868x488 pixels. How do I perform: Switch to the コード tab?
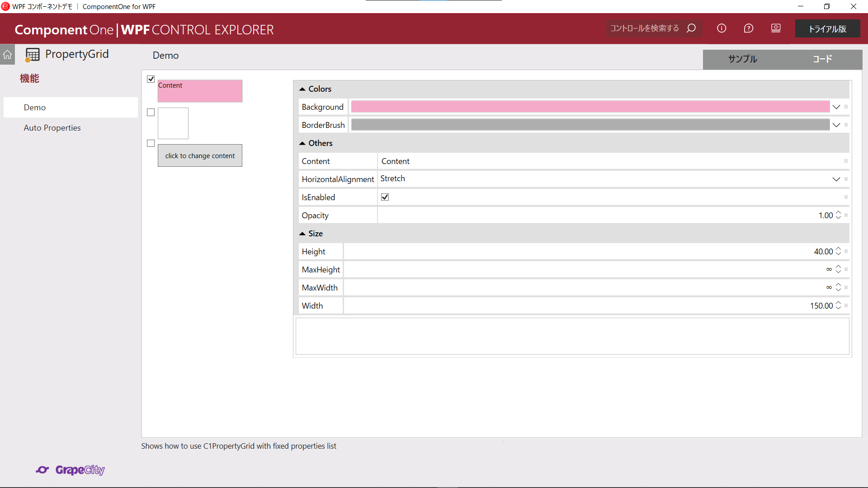tap(822, 59)
